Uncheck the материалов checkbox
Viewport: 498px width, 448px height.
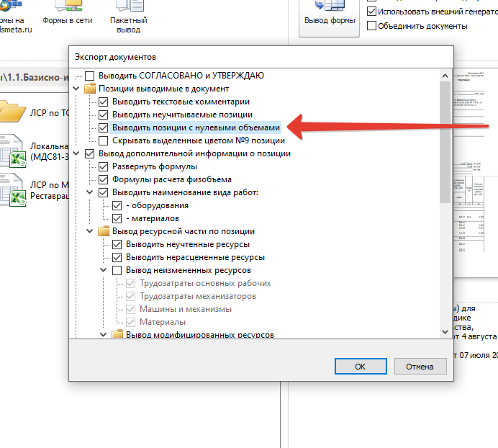tap(117, 218)
